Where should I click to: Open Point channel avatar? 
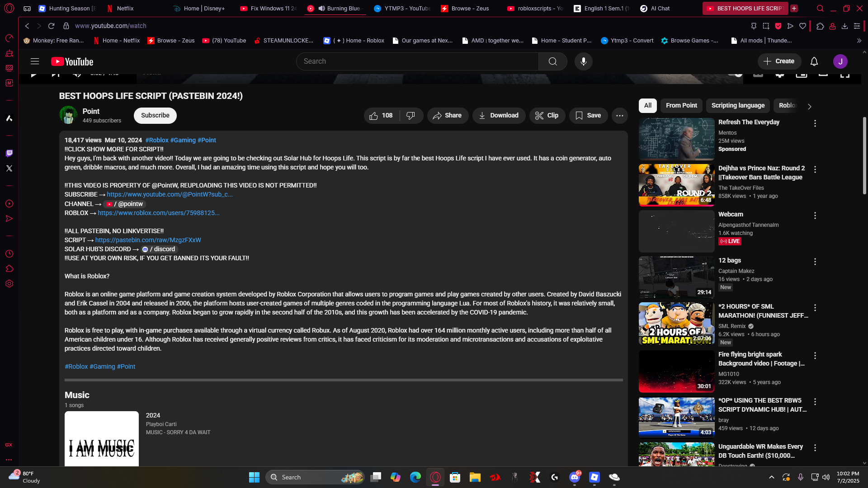68,115
